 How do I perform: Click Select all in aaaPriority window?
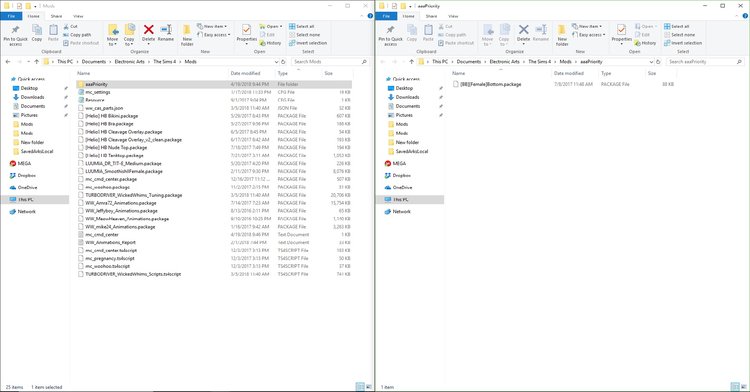677,26
